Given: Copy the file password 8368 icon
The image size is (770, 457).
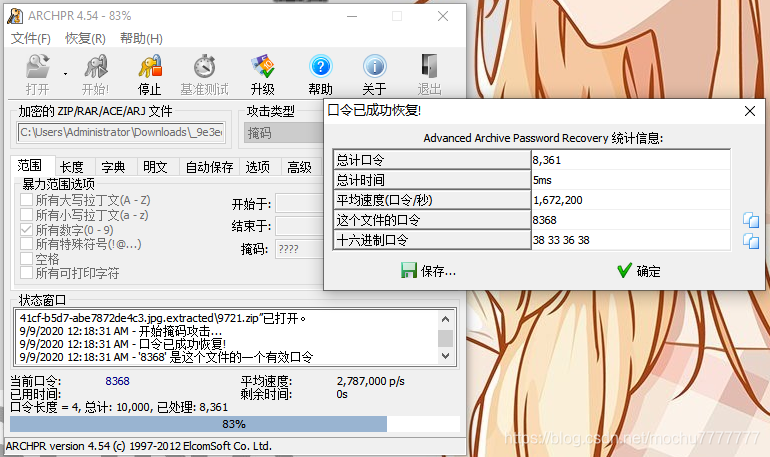Looking at the screenshot, I should click(751, 220).
